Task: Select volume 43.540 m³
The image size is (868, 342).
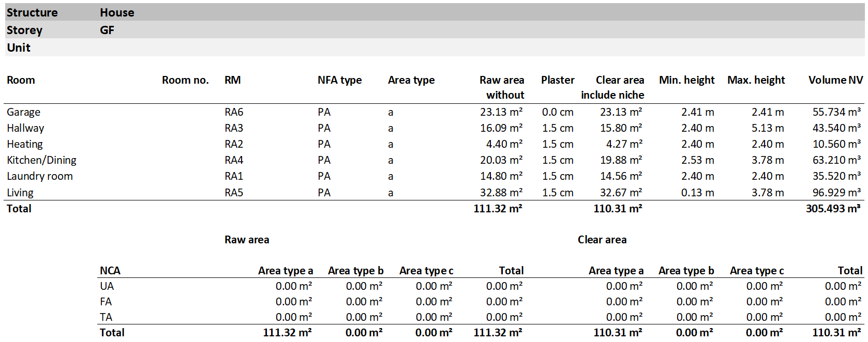Action: 837,128
